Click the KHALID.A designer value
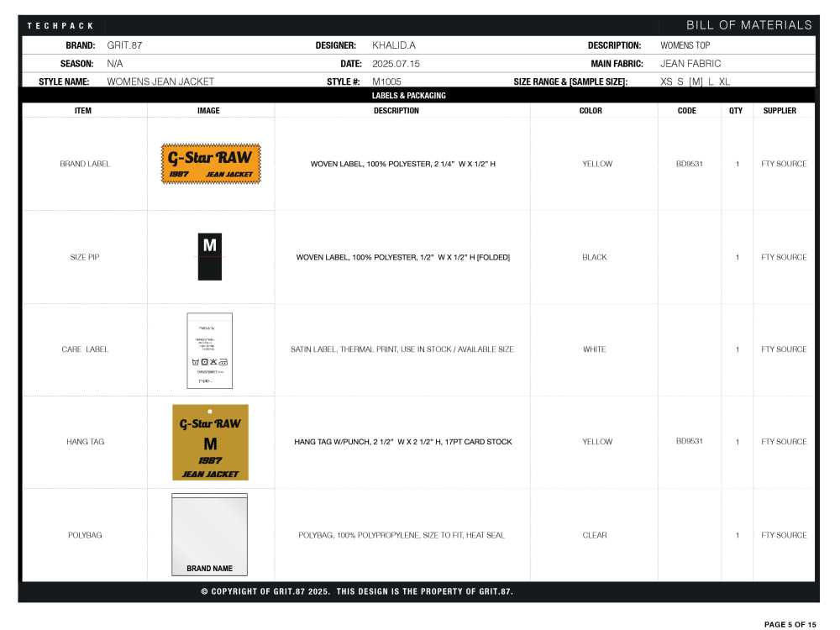 (394, 45)
